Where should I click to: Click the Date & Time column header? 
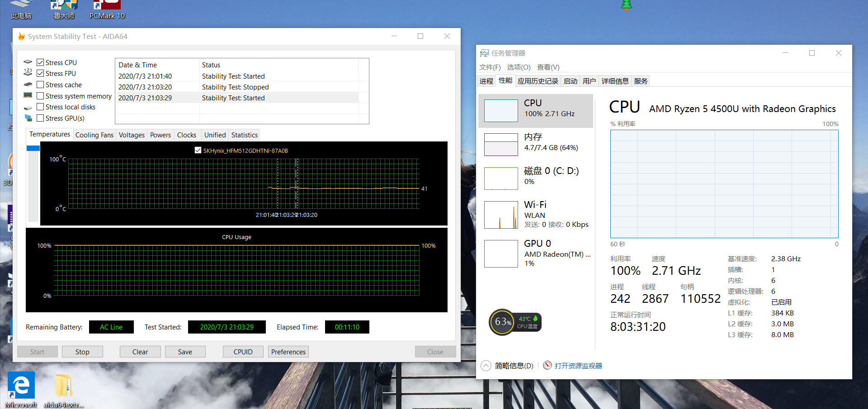157,65
